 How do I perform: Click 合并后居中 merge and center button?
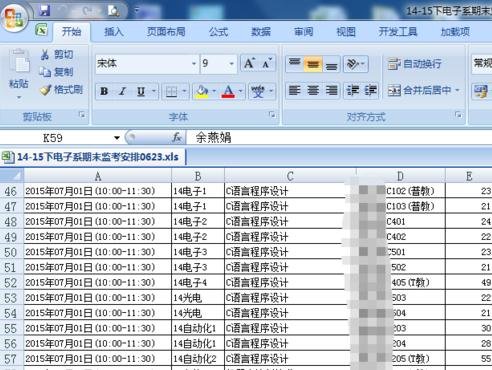click(x=420, y=90)
